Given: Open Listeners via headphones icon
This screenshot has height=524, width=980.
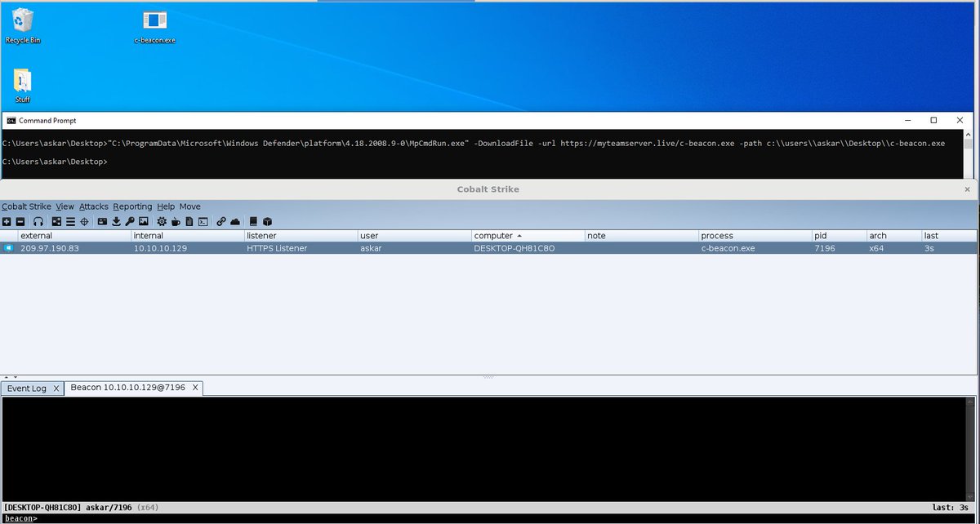Looking at the screenshot, I should [38, 221].
